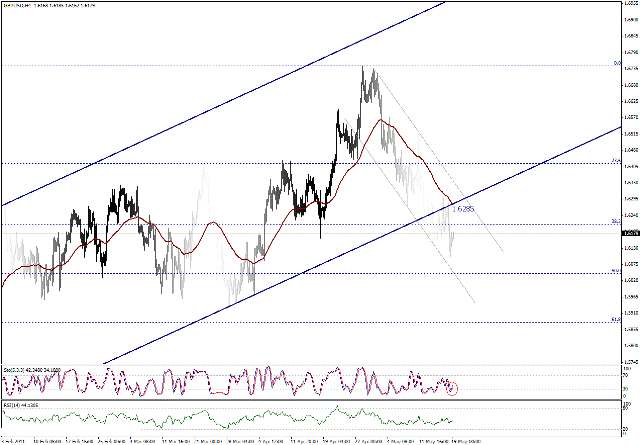This screenshot has height=445, width=640.
Task: Click the highest candle peak on chart
Action: coord(365,69)
